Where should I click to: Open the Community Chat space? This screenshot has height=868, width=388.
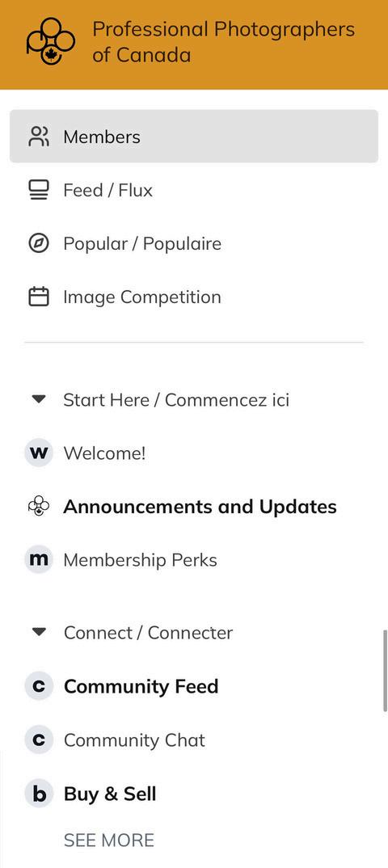click(194, 740)
